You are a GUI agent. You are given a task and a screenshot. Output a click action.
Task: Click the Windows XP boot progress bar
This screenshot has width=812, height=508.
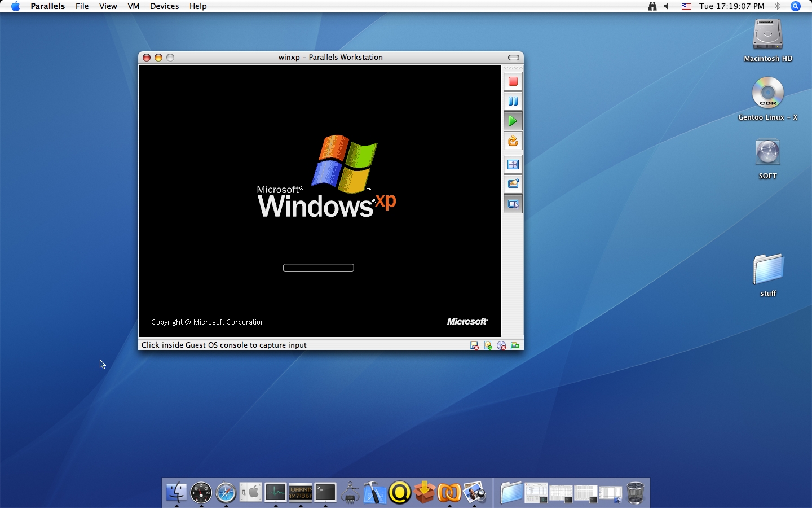point(319,268)
